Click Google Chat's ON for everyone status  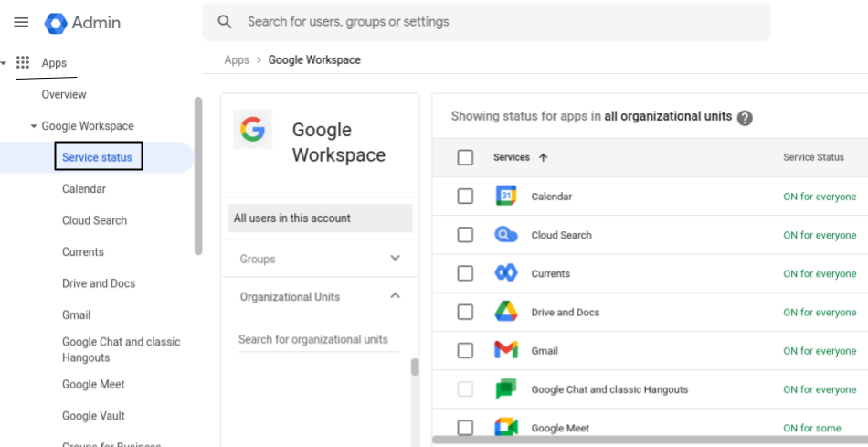(x=820, y=390)
